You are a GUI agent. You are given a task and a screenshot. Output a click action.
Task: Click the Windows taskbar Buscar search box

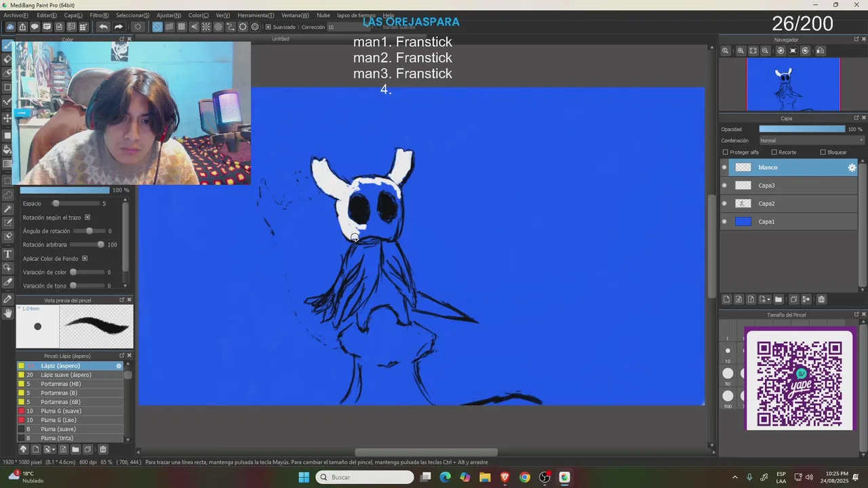[365, 477]
